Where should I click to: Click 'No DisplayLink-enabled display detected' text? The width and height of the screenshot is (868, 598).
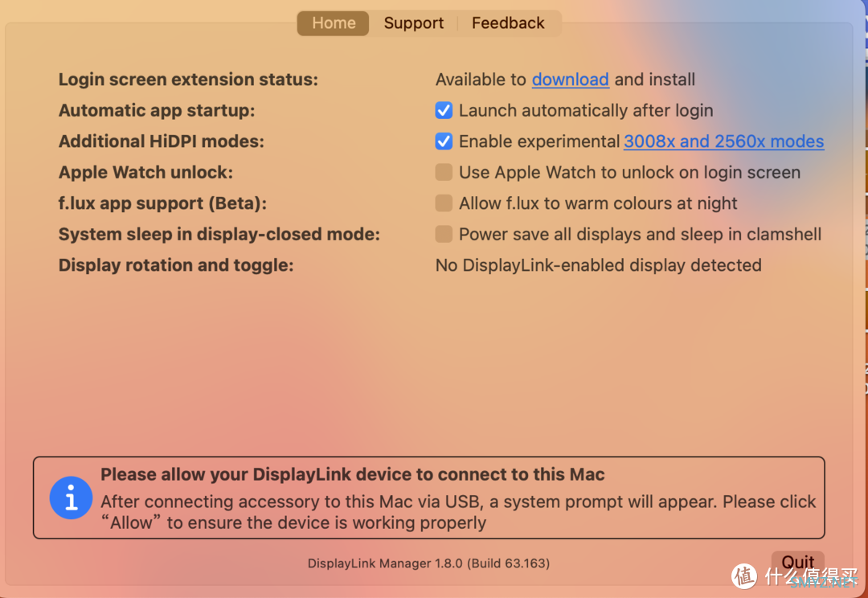click(599, 265)
